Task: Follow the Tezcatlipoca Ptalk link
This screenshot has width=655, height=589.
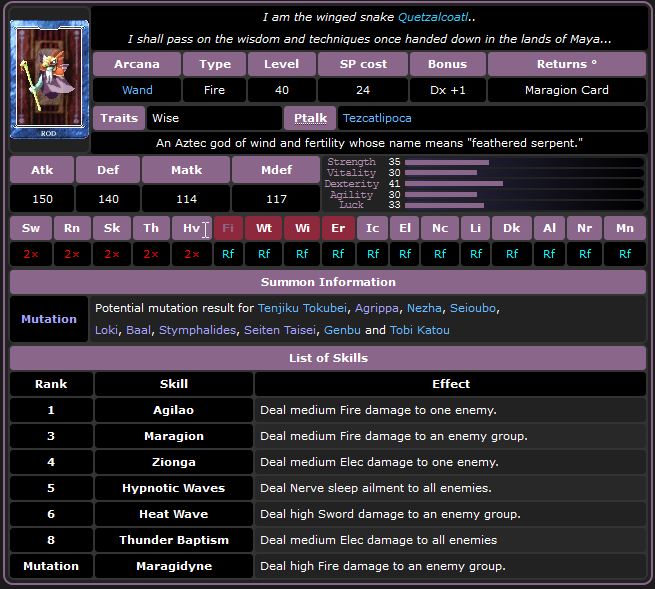Action: point(379,118)
